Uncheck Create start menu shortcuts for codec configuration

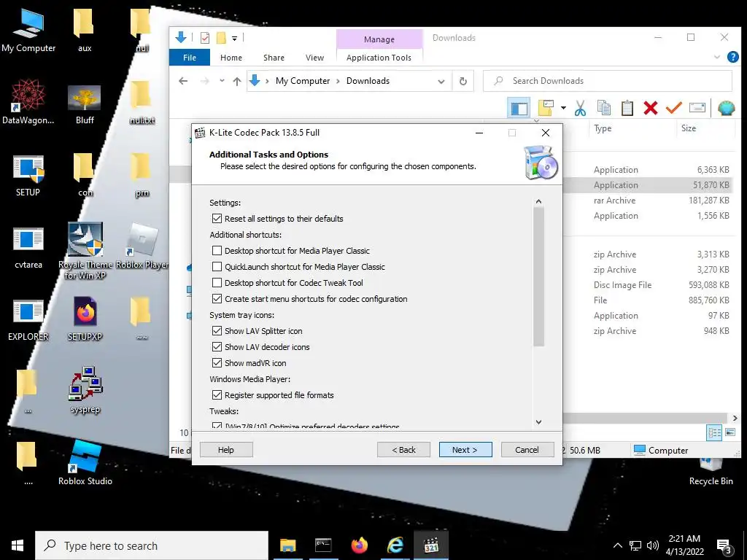[217, 299]
